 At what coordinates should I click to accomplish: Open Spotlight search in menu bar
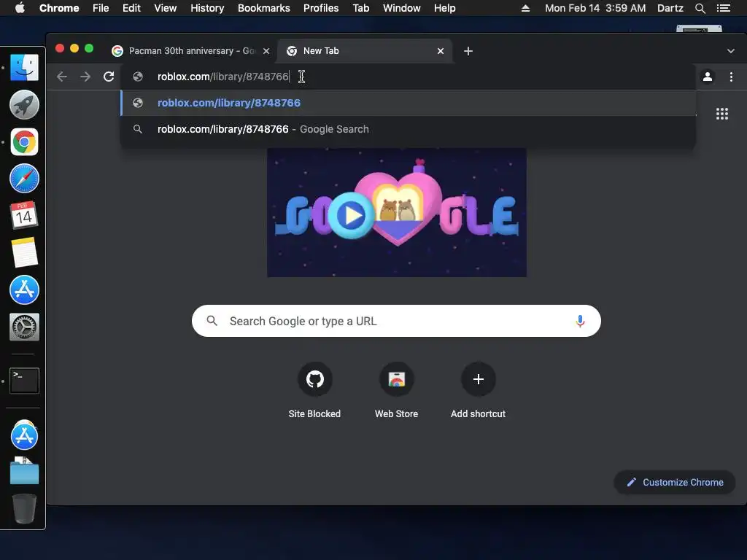pyautogui.click(x=700, y=8)
